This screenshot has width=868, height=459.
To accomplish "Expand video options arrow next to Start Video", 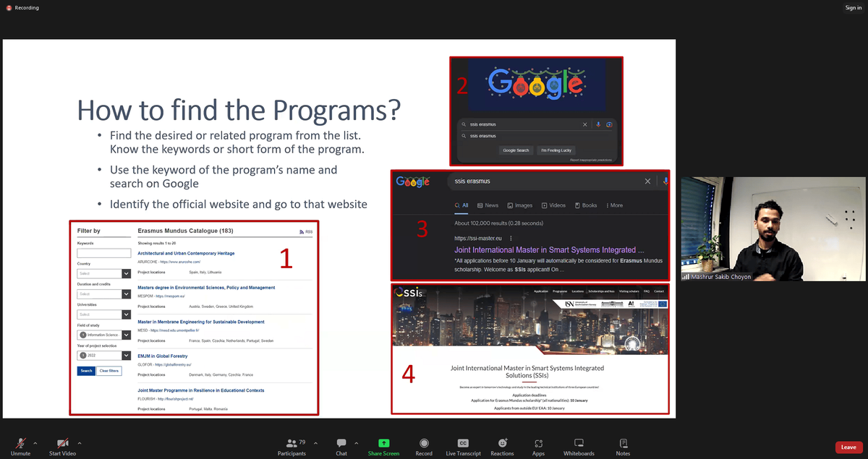I will pos(80,442).
